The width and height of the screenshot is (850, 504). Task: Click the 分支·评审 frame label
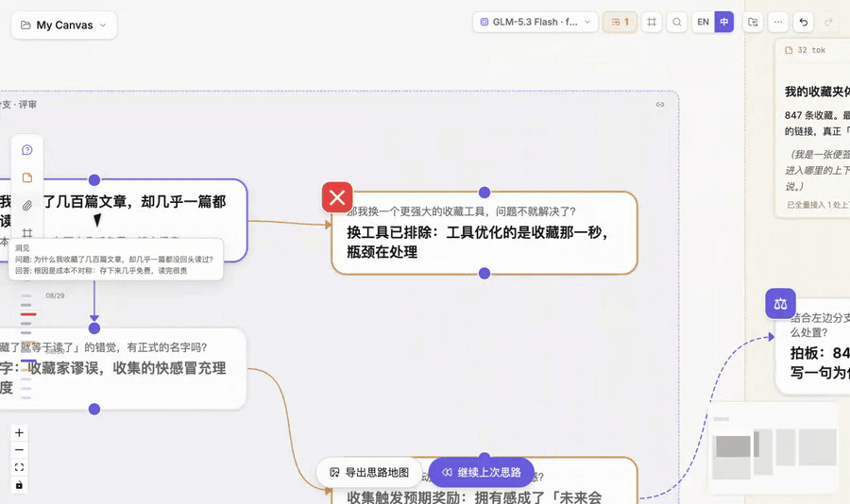click(19, 105)
